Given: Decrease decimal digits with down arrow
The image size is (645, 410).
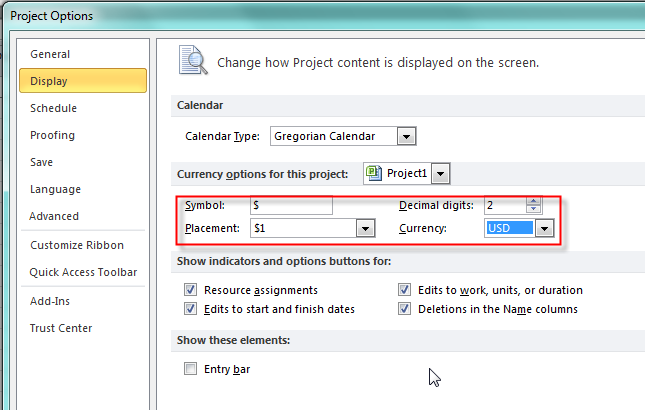Looking at the screenshot, I should 534,210.
